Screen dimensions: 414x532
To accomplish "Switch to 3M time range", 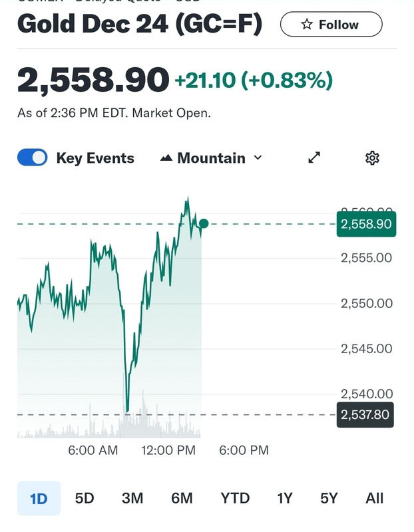I will tap(132, 498).
